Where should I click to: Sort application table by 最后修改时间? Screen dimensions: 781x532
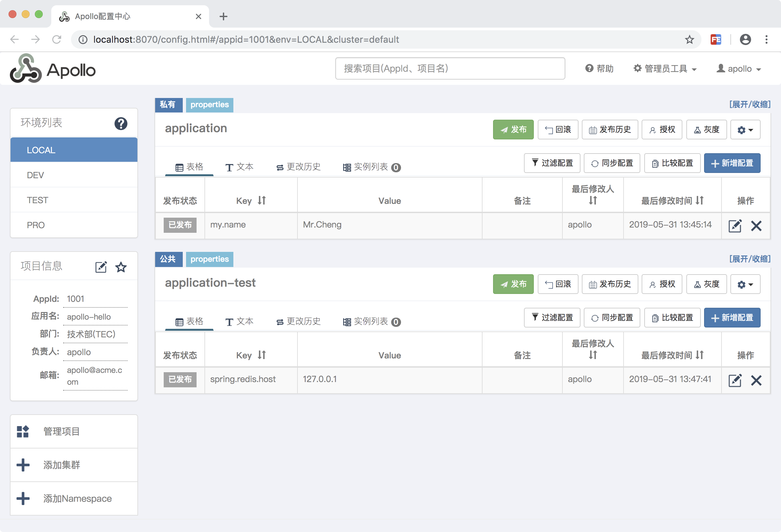click(x=700, y=200)
